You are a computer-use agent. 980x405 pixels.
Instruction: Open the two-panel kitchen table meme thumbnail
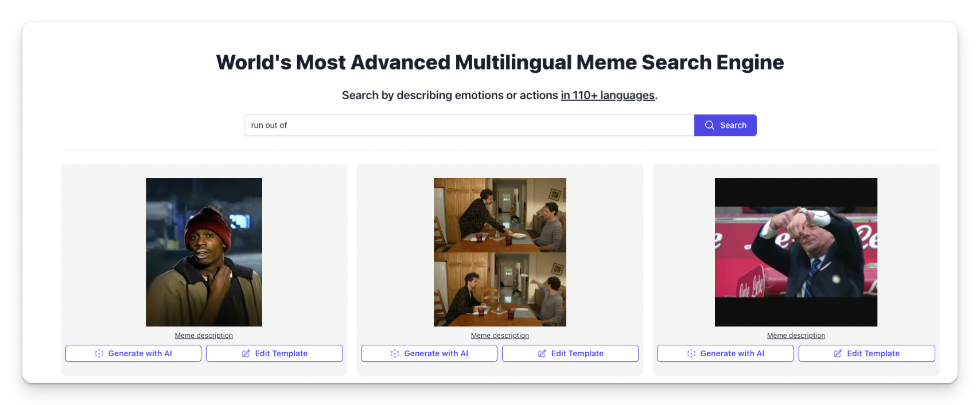(x=500, y=252)
